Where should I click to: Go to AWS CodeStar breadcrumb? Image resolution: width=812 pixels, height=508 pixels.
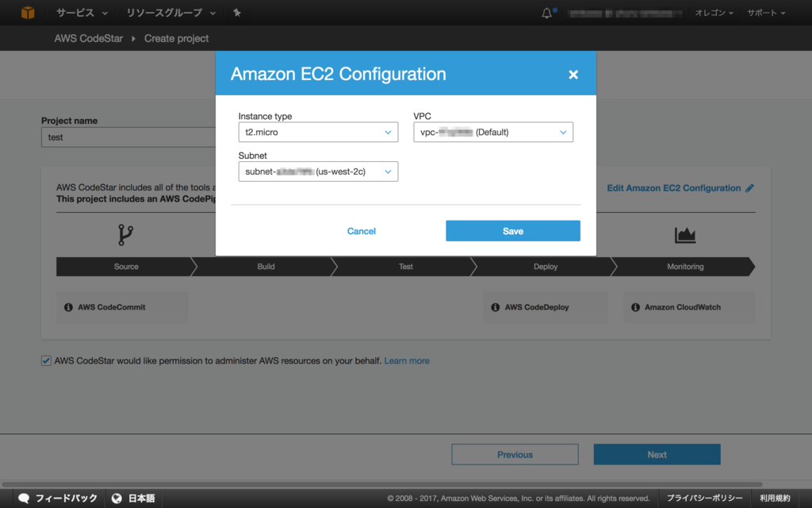[x=89, y=38]
